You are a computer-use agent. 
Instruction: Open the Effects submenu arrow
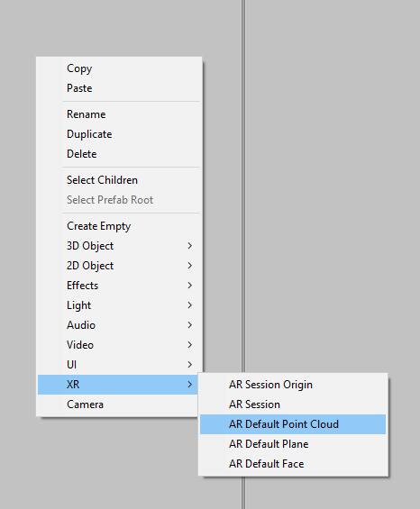(x=189, y=286)
